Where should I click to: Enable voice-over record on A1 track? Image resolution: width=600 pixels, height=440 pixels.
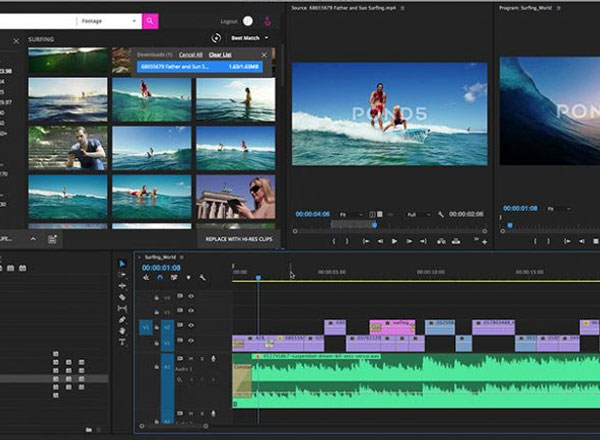(x=213, y=359)
